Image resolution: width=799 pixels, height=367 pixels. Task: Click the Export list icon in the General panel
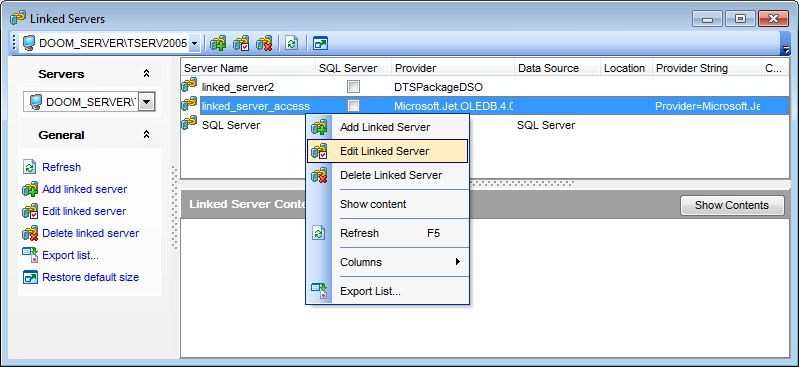tap(30, 255)
